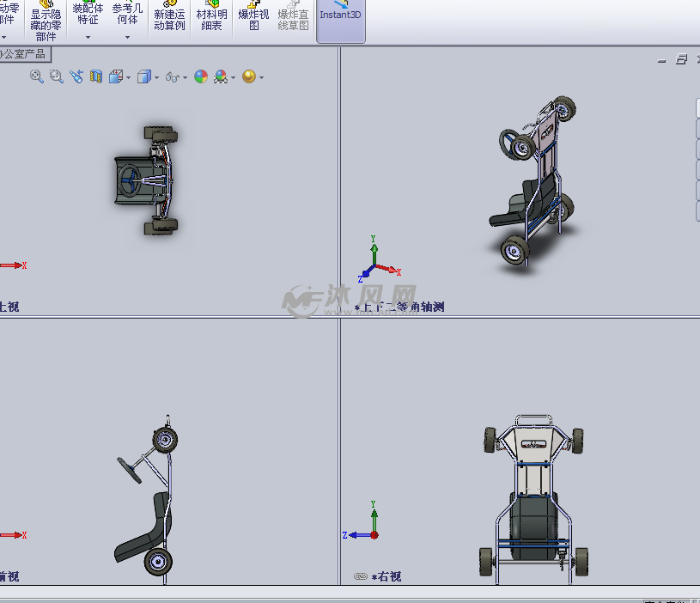Click the Apply Scene checkered icon
Image resolution: width=700 pixels, height=603 pixels.
pyautogui.click(x=220, y=76)
